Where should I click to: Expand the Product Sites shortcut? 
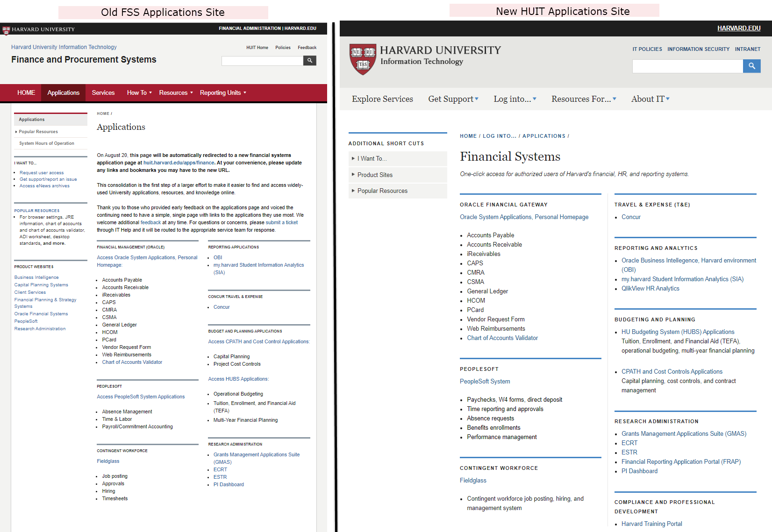pos(398,175)
